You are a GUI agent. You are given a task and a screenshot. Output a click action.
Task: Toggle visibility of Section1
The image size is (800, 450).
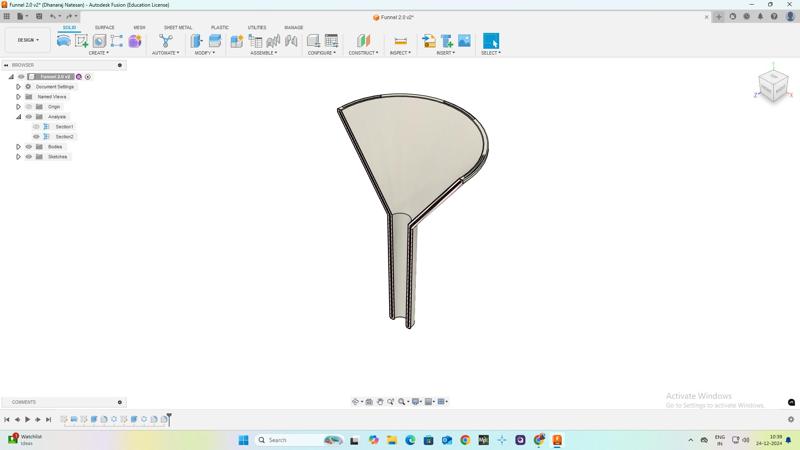point(36,127)
